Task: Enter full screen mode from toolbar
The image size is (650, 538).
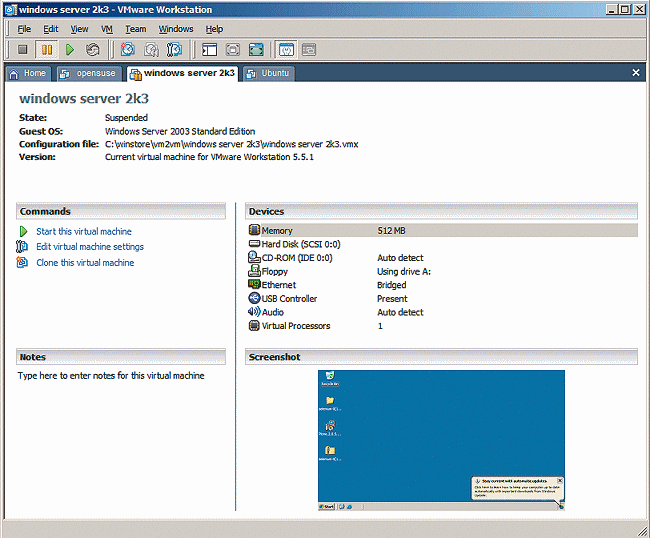Action: [256, 49]
